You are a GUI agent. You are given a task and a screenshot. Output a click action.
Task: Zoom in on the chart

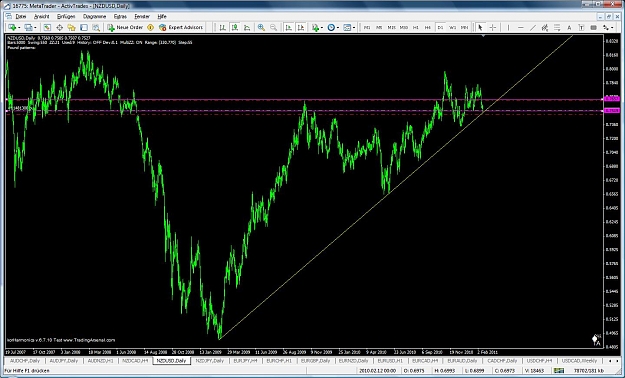point(261,28)
